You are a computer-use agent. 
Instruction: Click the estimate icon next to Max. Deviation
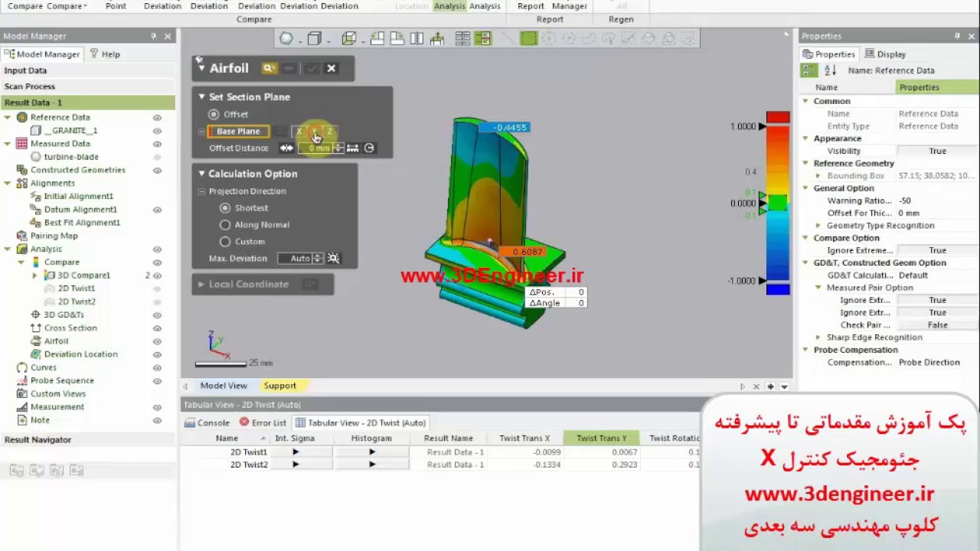[x=334, y=259]
